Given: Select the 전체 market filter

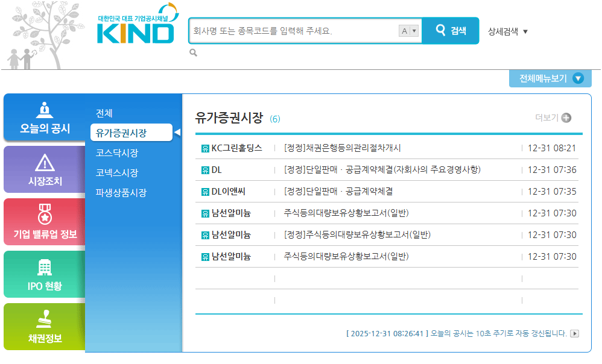Looking at the screenshot, I should click(104, 113).
